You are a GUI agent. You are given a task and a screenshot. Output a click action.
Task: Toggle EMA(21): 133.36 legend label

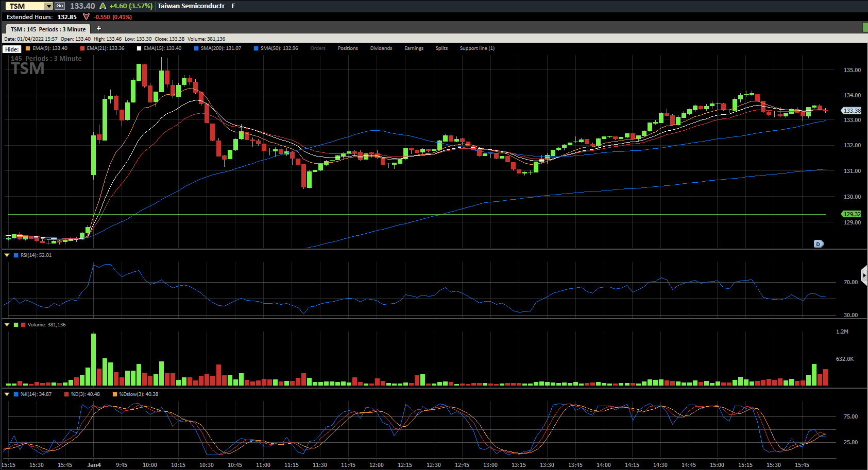click(106, 48)
